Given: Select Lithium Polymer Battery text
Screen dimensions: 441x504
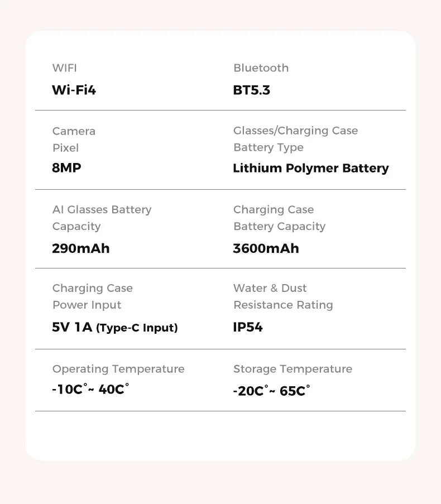Looking at the screenshot, I should point(310,168).
